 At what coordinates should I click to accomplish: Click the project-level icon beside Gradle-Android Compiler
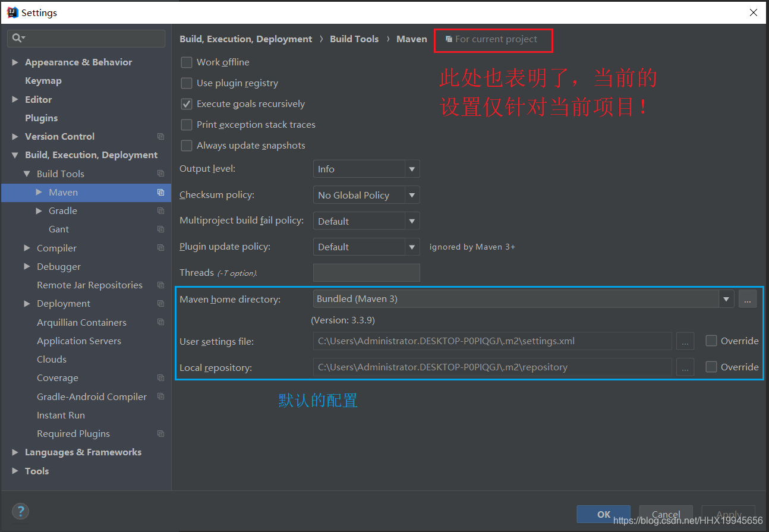[160, 396]
